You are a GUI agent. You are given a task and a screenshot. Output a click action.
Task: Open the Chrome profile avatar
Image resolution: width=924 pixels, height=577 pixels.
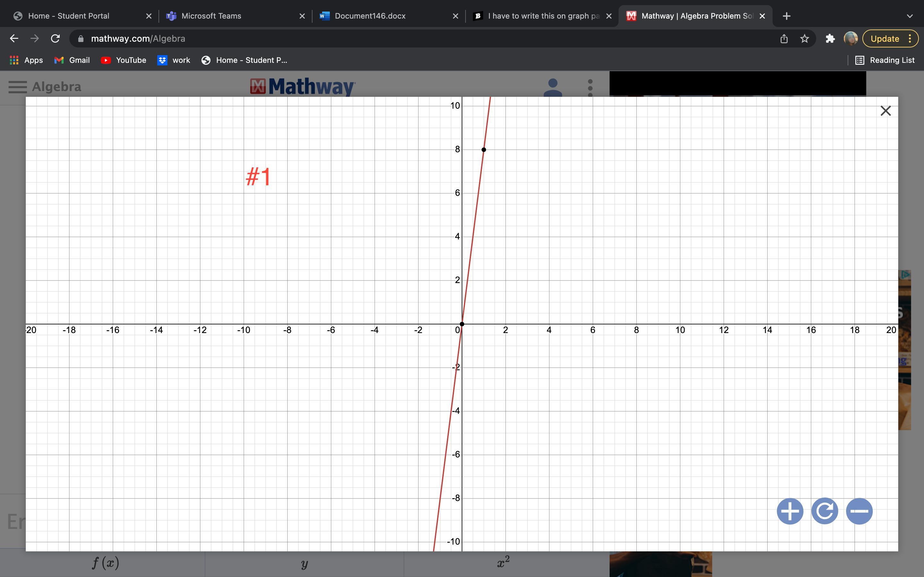tap(850, 38)
